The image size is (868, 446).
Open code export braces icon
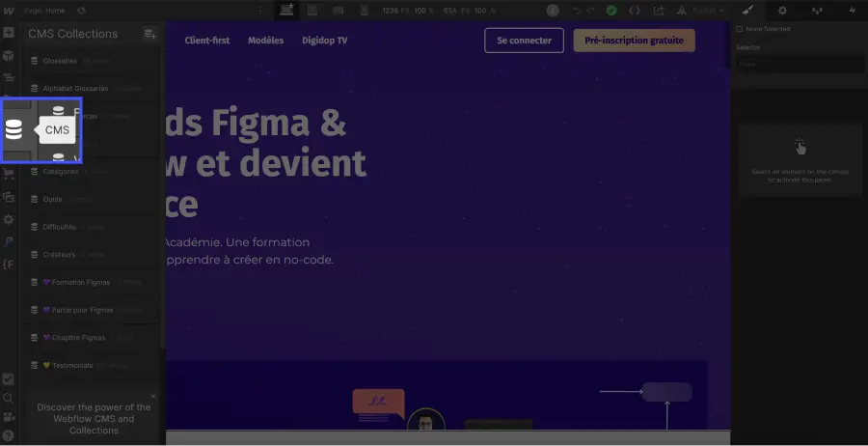pos(635,11)
